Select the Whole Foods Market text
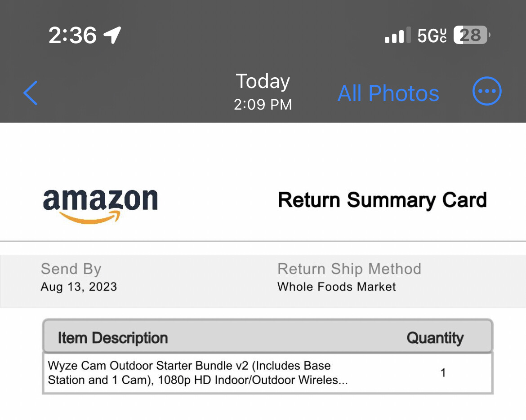 pyautogui.click(x=337, y=287)
